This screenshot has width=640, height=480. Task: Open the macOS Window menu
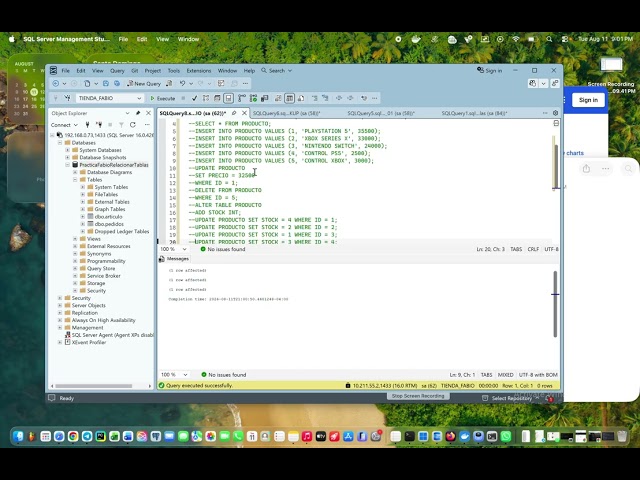pyautogui.click(x=188, y=39)
